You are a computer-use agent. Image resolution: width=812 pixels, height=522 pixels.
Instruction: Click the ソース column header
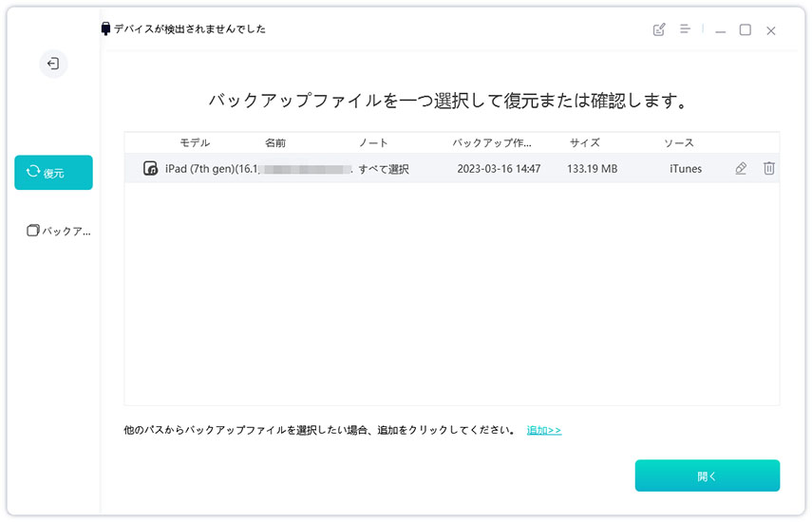click(x=678, y=143)
